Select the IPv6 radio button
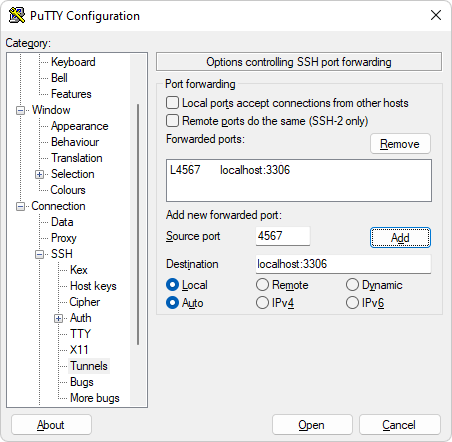Screen dimensions: 452x442 point(352,303)
